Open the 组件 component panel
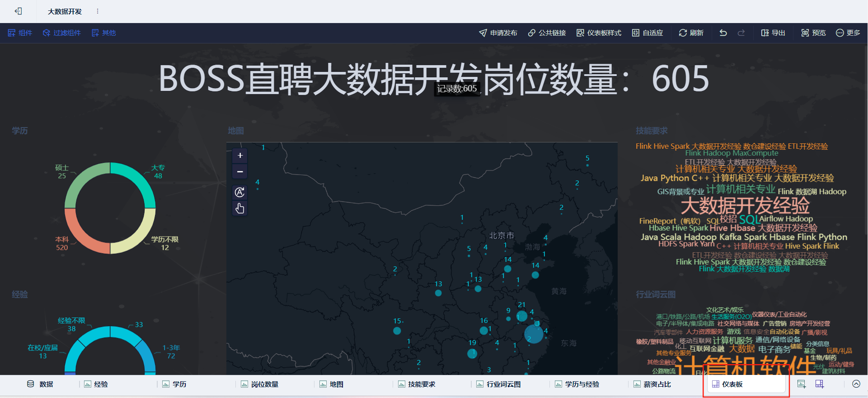This screenshot has height=398, width=868. pyautogui.click(x=20, y=33)
